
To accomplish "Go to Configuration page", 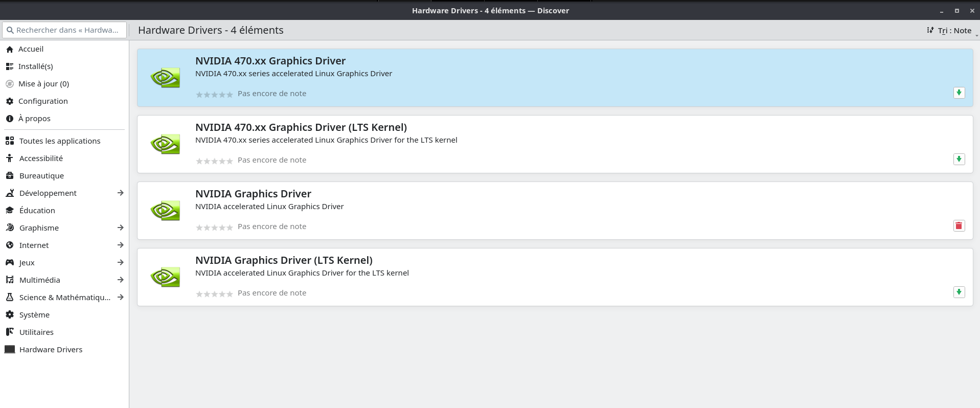I will (x=64, y=101).
